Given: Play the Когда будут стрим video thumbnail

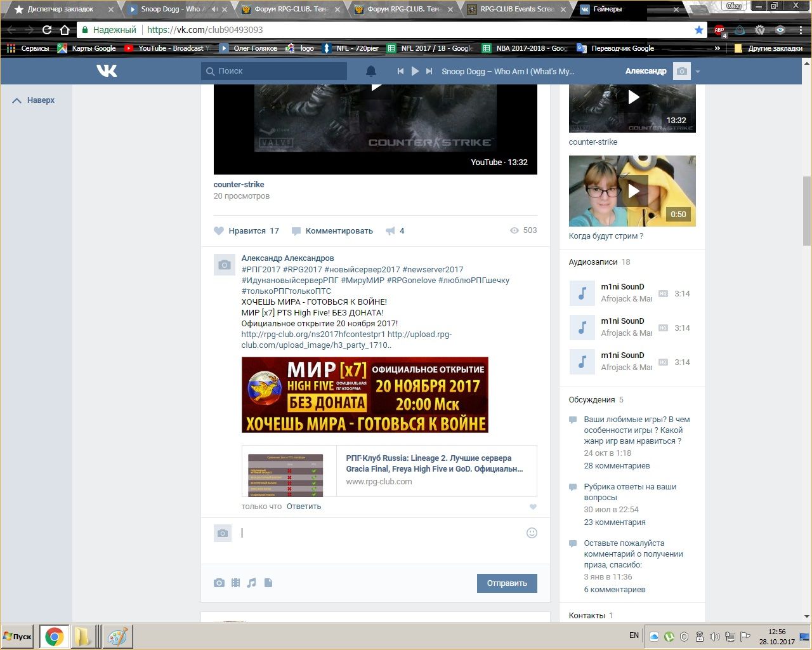Looking at the screenshot, I should coord(632,191).
